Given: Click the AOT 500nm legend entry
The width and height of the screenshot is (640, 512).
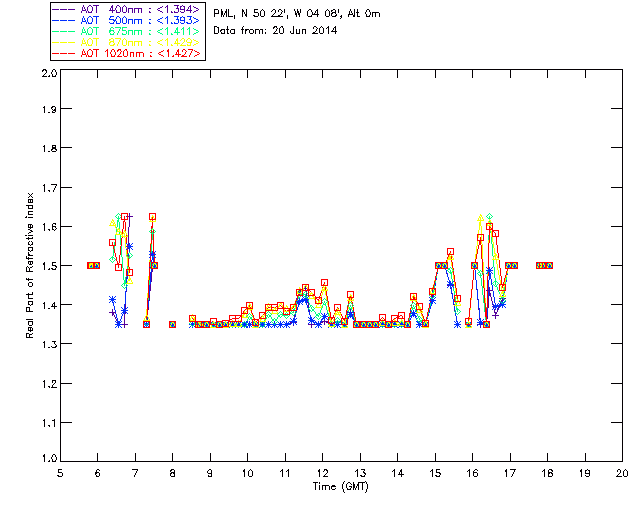Looking at the screenshot, I should 127,20.
